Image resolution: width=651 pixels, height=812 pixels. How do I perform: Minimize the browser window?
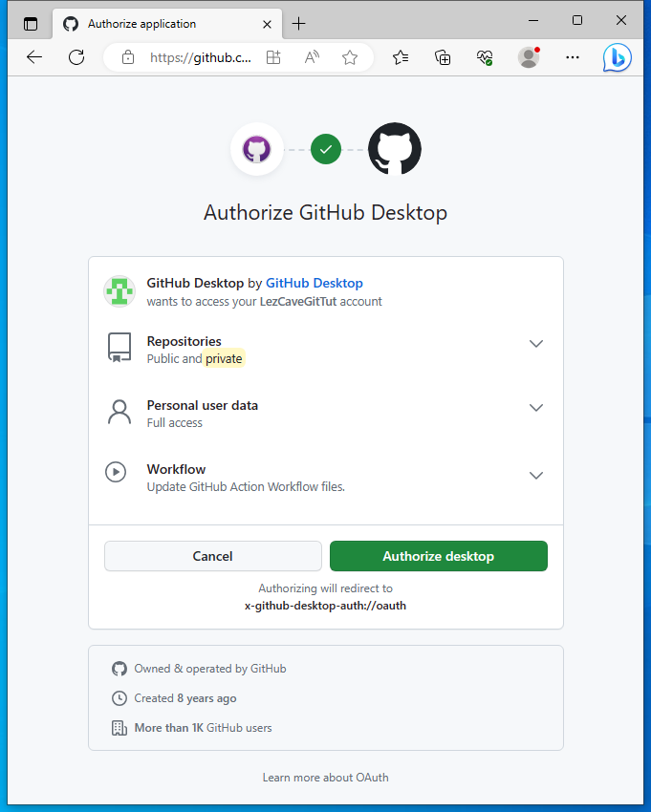(533, 20)
